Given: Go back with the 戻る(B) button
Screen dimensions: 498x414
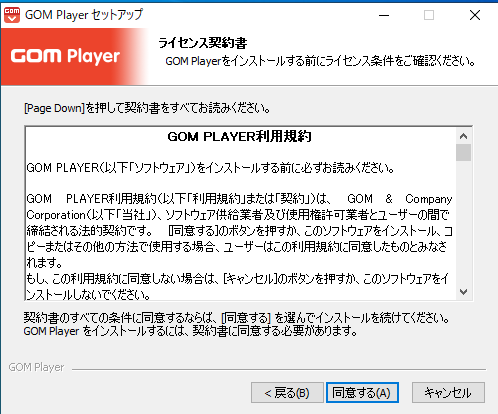Looking at the screenshot, I should tap(287, 392).
